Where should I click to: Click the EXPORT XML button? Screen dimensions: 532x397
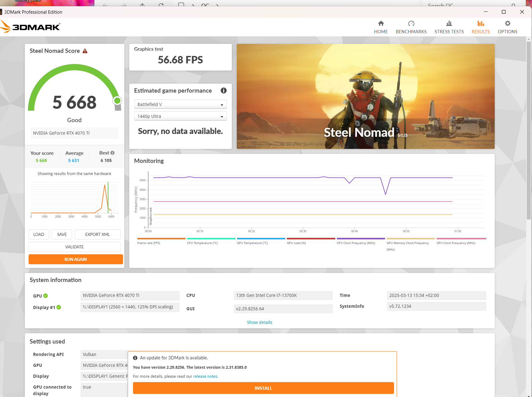tap(98, 234)
